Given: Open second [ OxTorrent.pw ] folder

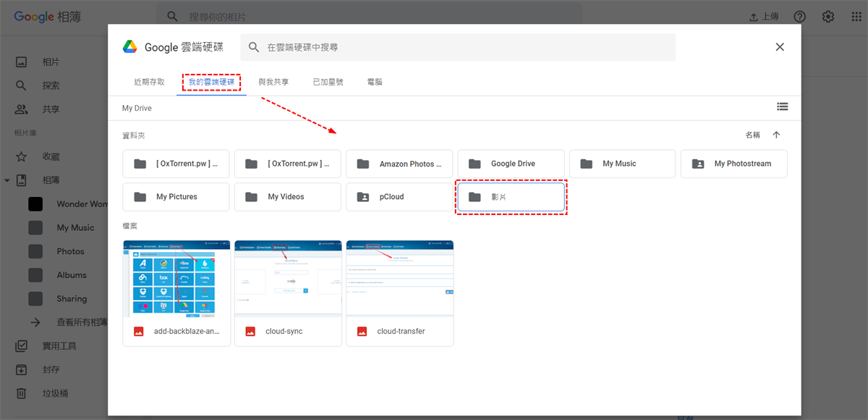Looking at the screenshot, I should [288, 164].
